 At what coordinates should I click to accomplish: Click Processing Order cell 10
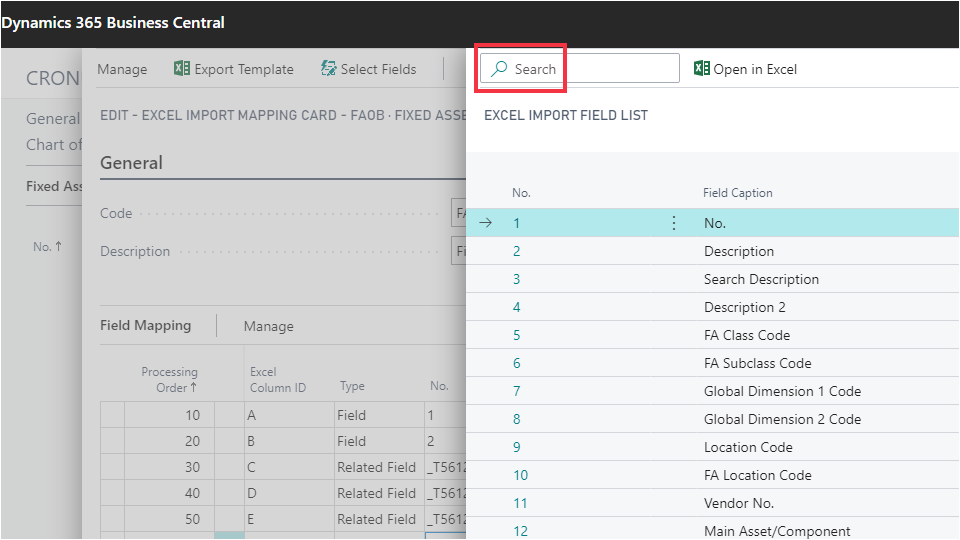pyautogui.click(x=170, y=415)
